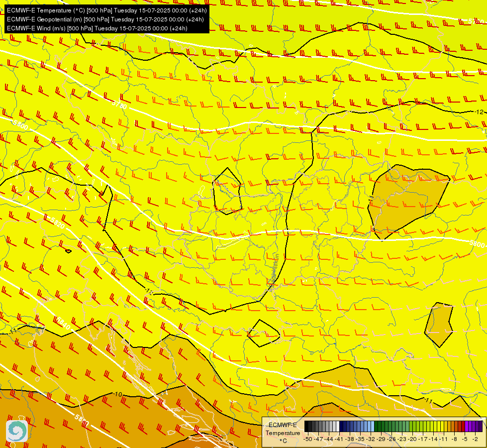Image resolution: width=487 pixels, height=448 pixels.
Task: Click the -44 legend tick label
Action: [329, 439]
